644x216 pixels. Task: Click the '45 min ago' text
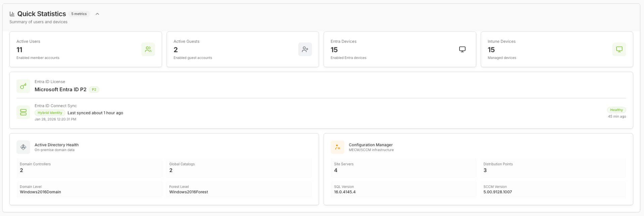617,116
